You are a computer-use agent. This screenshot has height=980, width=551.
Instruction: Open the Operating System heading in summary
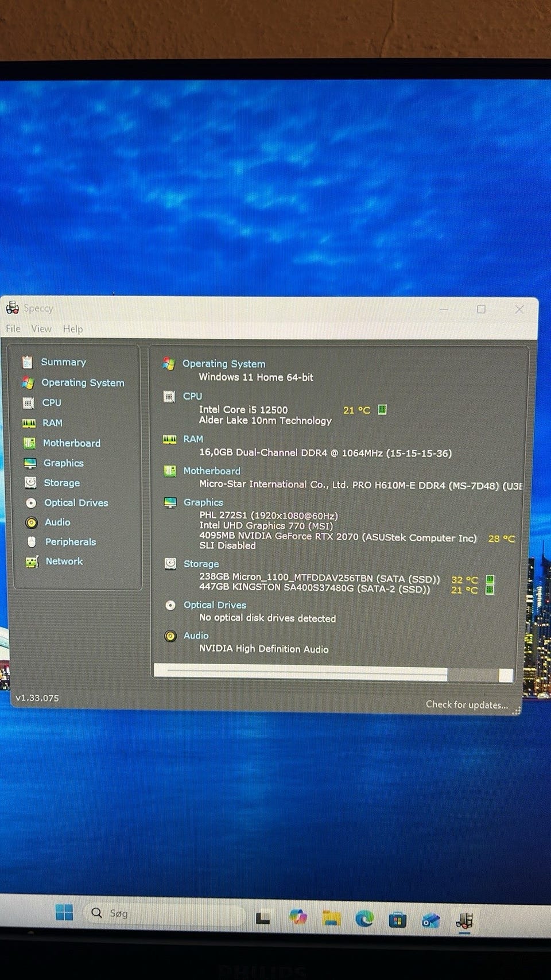pos(224,364)
